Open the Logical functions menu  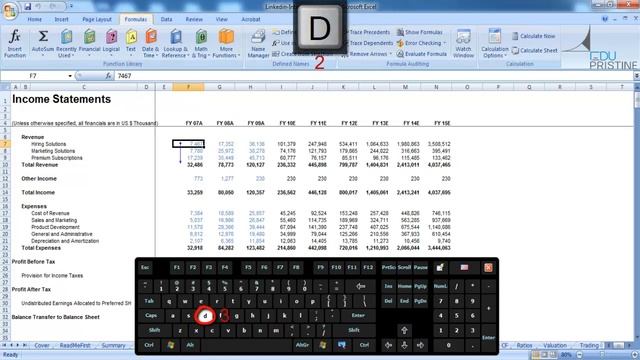111,43
